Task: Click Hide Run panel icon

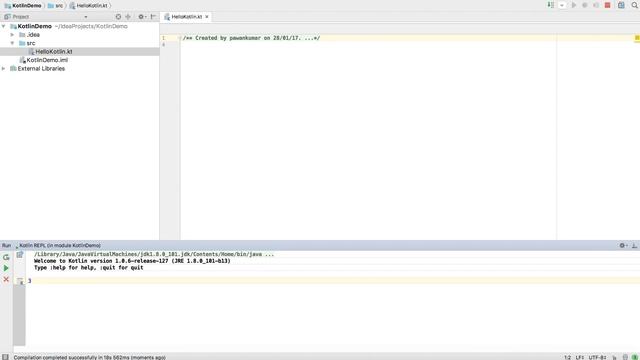Action: pos(634,245)
